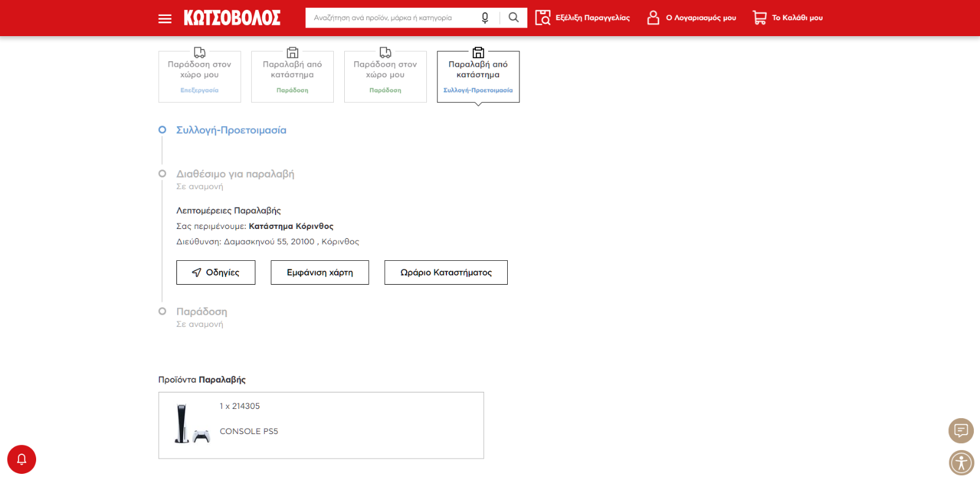Screen dimensions: 980x480
Task: Click the Ωράριο Καταστήματος button
Action: coord(446,272)
